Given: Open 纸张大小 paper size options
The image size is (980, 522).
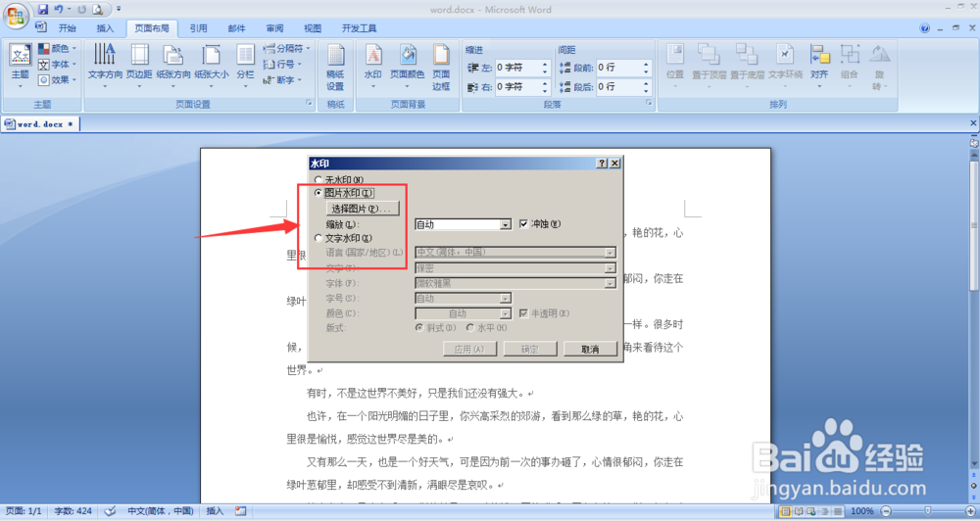Looking at the screenshot, I should pyautogui.click(x=212, y=66).
